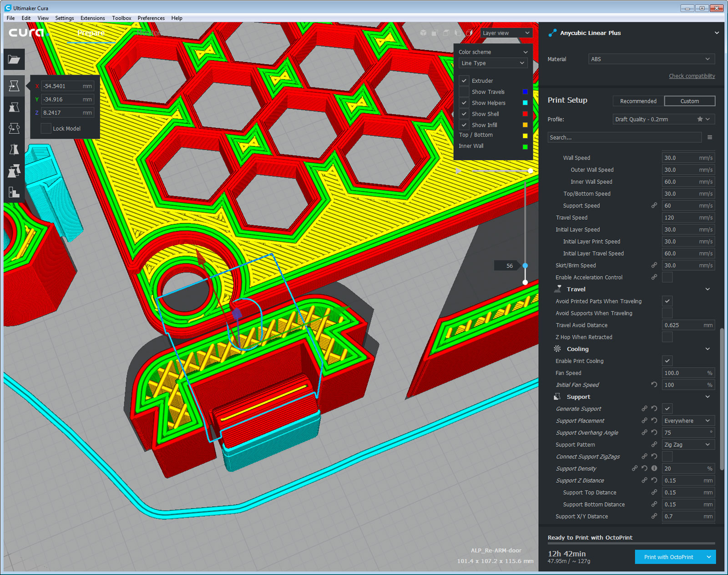This screenshot has width=728, height=575.
Task: Switch camera to the 3D view cube icon
Action: click(x=423, y=33)
